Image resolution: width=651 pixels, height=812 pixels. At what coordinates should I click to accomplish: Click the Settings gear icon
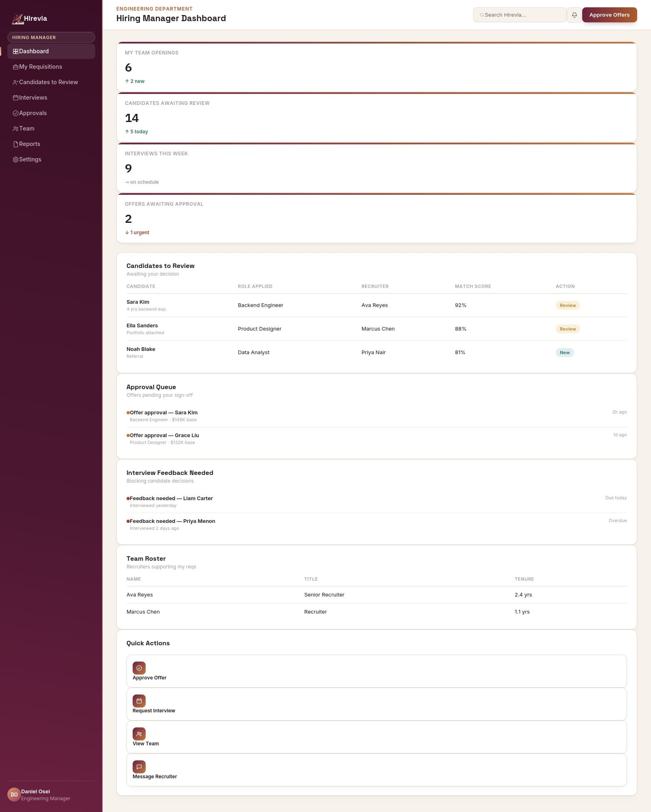[15, 159]
